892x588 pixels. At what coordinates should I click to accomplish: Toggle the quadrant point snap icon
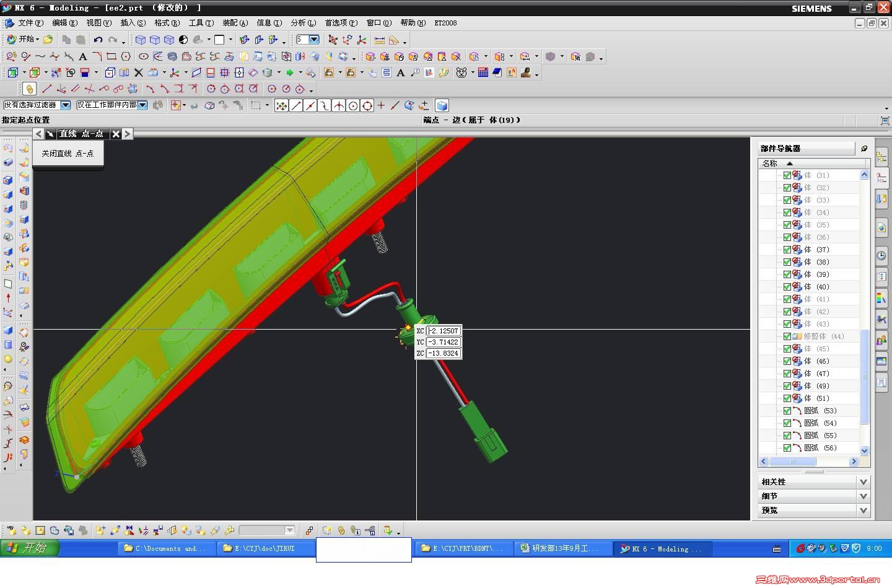[367, 105]
